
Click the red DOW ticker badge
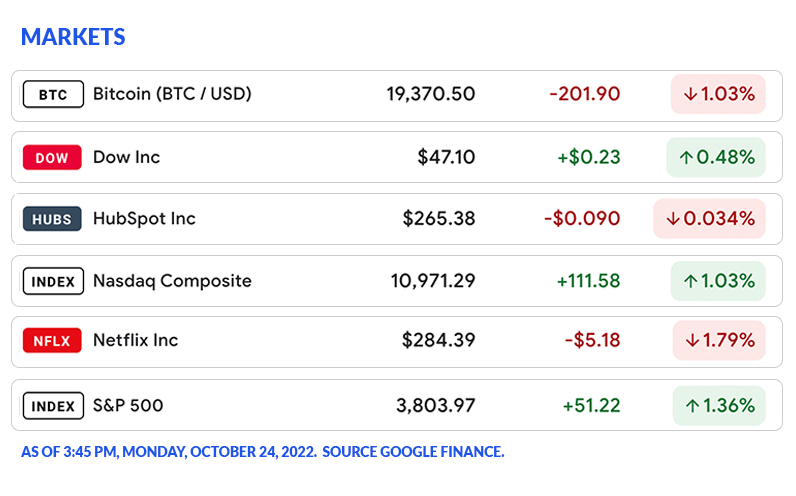[53, 157]
